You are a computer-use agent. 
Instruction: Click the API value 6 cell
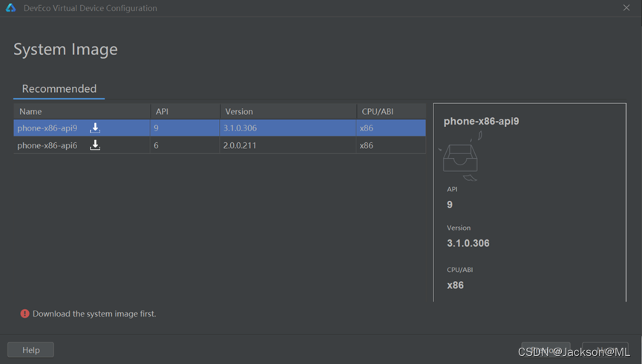click(x=185, y=145)
